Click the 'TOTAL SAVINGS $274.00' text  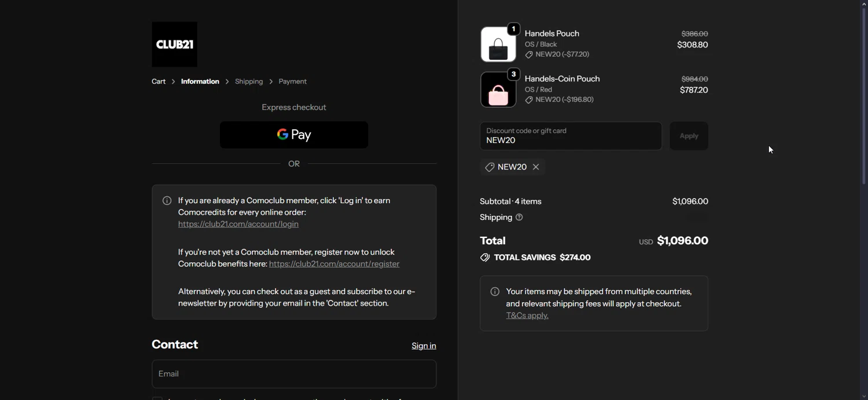[x=542, y=258]
